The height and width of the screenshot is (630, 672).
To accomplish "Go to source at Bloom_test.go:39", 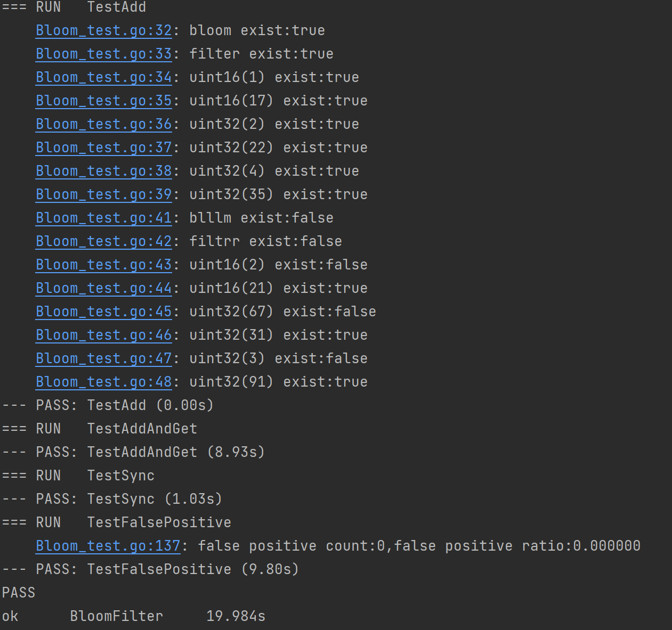I will click(103, 194).
